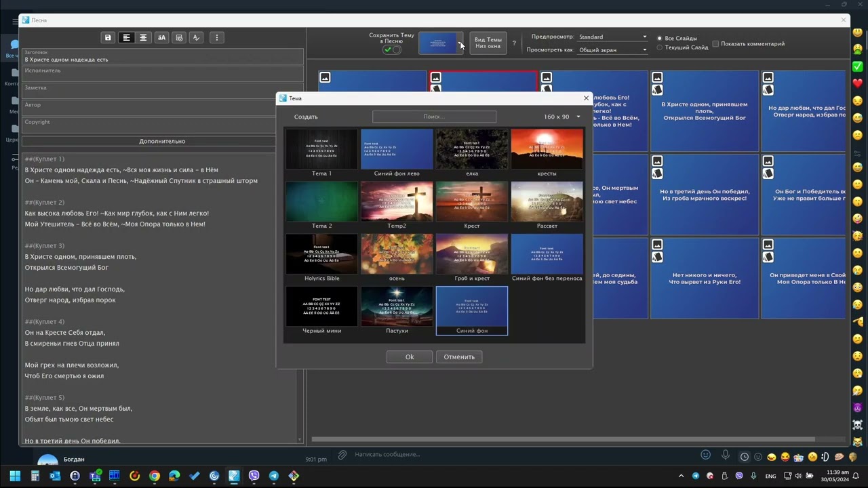Close the 'Тема' dialog

tap(587, 98)
